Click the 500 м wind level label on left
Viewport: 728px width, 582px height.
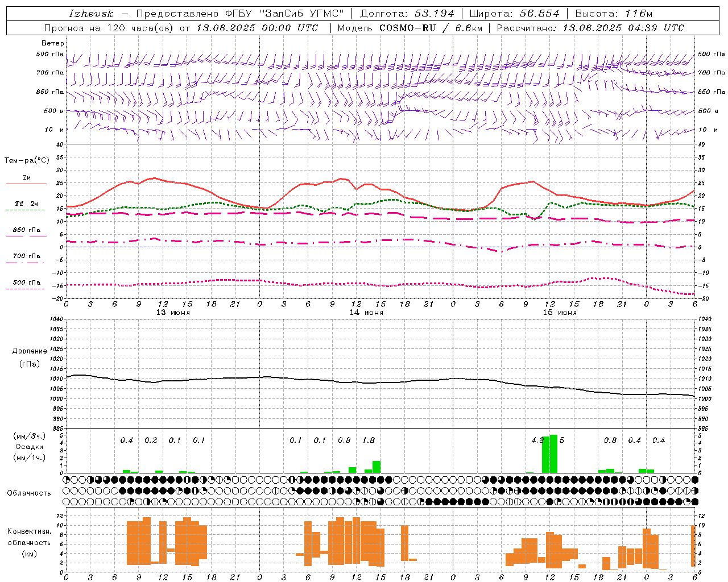tap(54, 111)
